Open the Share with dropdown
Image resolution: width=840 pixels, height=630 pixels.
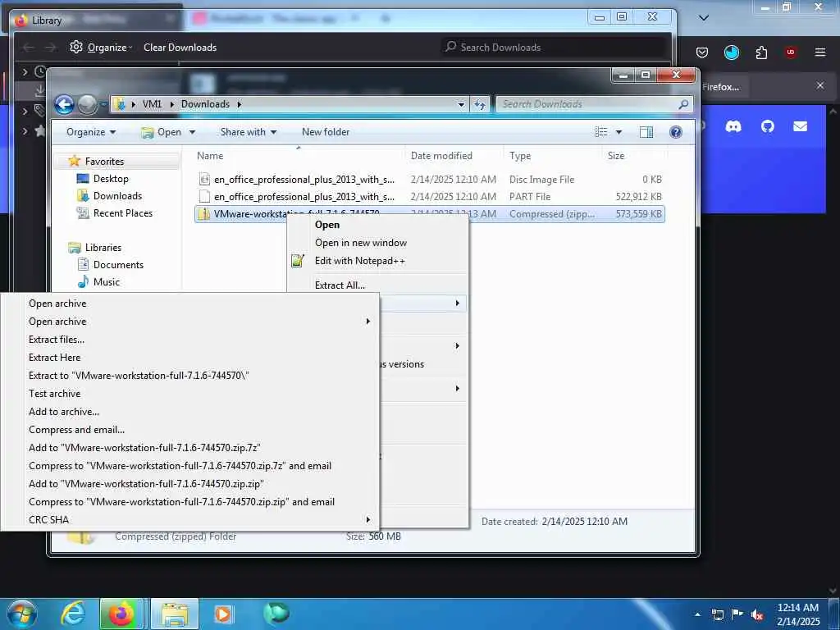[248, 132]
